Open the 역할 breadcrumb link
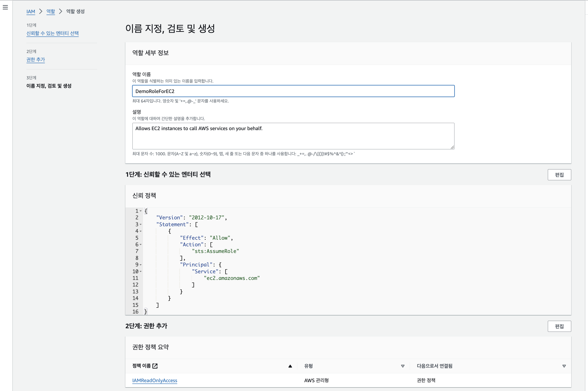The image size is (588, 391). click(51, 11)
